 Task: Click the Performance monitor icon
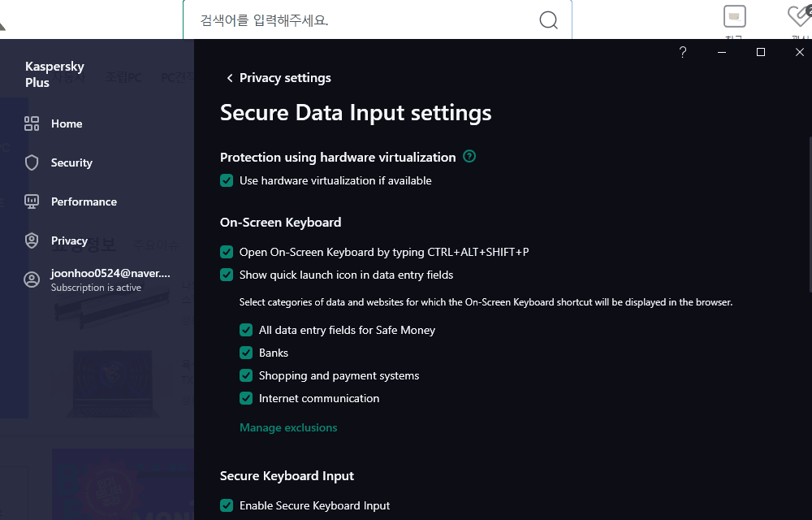(x=32, y=201)
